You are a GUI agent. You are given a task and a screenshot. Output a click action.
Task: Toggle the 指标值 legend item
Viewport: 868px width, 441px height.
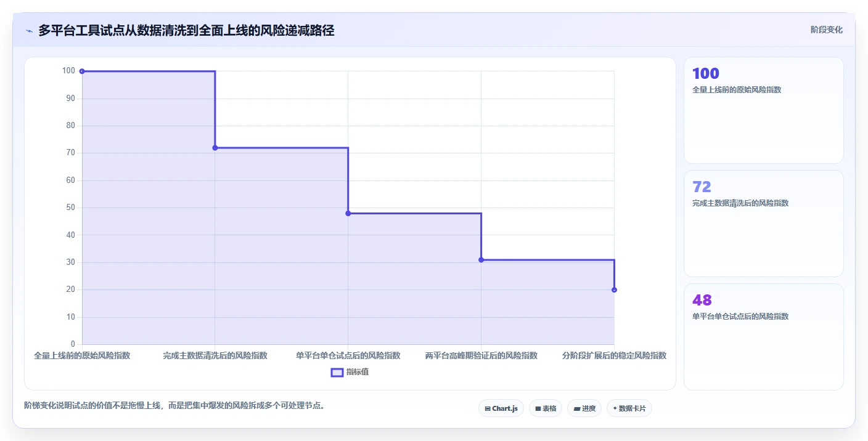(x=350, y=372)
